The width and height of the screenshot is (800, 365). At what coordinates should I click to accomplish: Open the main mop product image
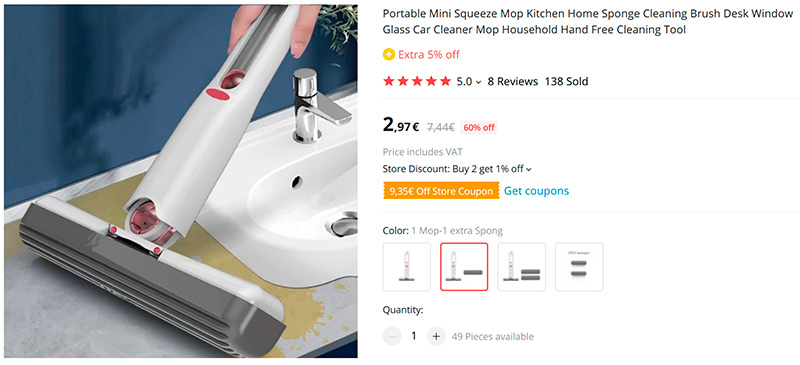[181, 182]
